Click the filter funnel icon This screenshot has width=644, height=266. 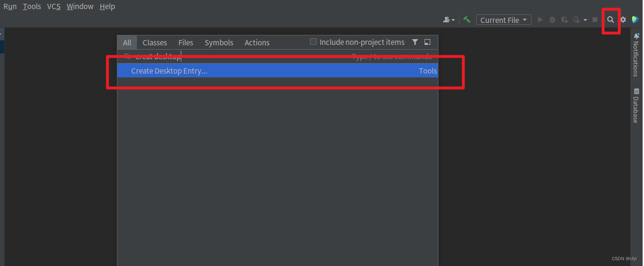(415, 42)
